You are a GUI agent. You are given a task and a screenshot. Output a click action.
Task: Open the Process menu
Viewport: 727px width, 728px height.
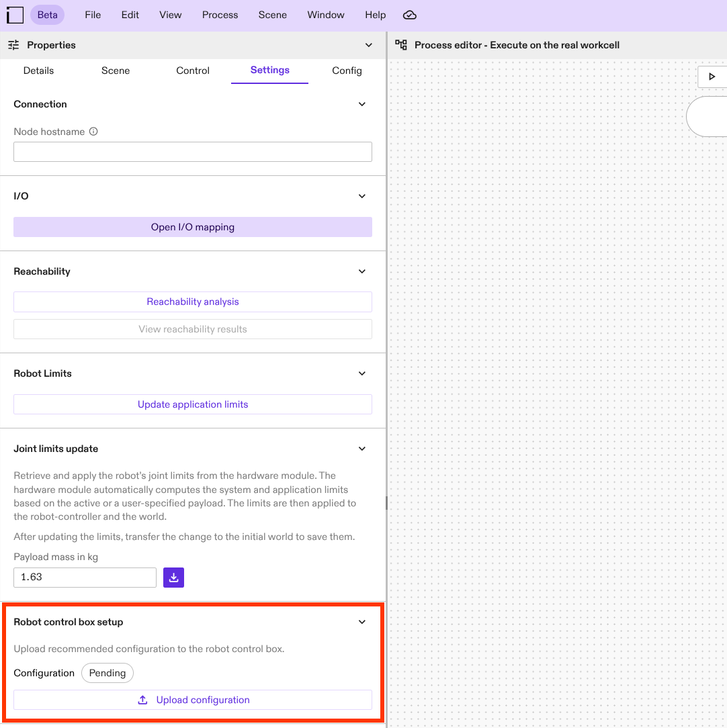[x=220, y=15]
